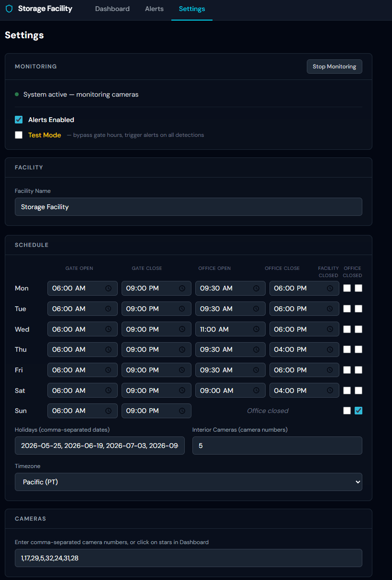The width and height of the screenshot is (392, 580).
Task: Click the Interior Cameras numbers field
Action: click(277, 446)
